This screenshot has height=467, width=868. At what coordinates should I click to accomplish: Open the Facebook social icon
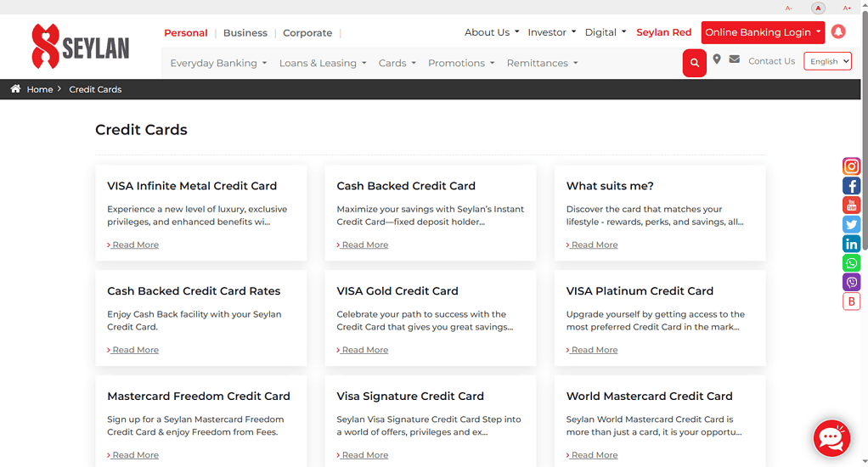click(851, 186)
